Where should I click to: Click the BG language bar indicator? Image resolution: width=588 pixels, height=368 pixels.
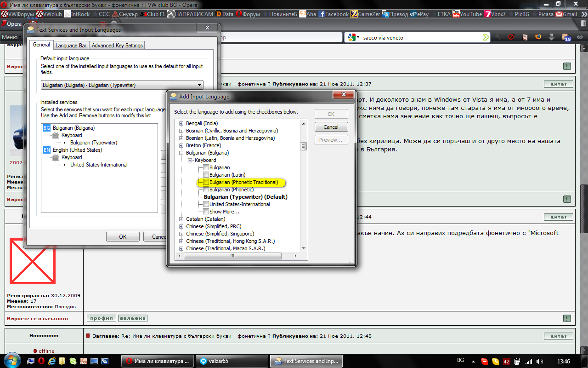[460, 360]
